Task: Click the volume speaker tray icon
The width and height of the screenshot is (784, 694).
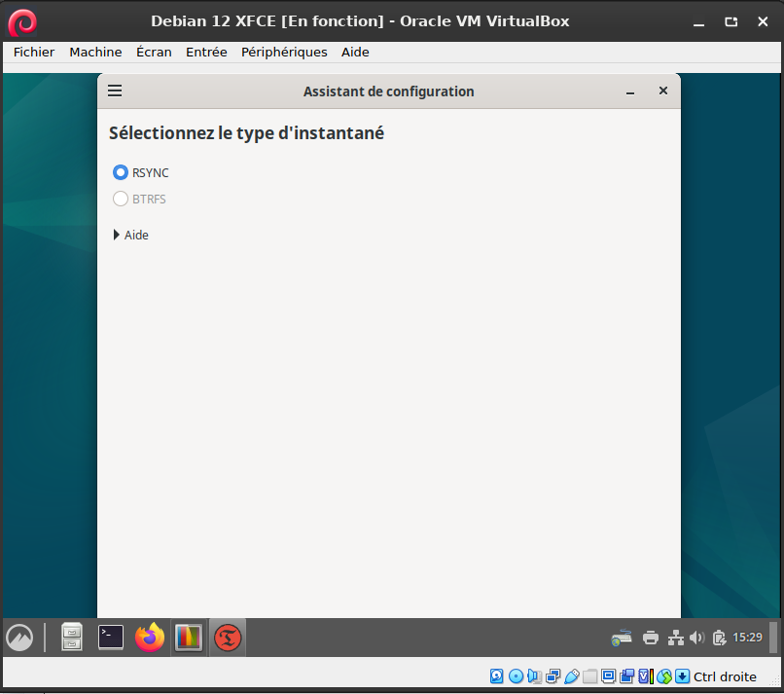Action: point(697,638)
